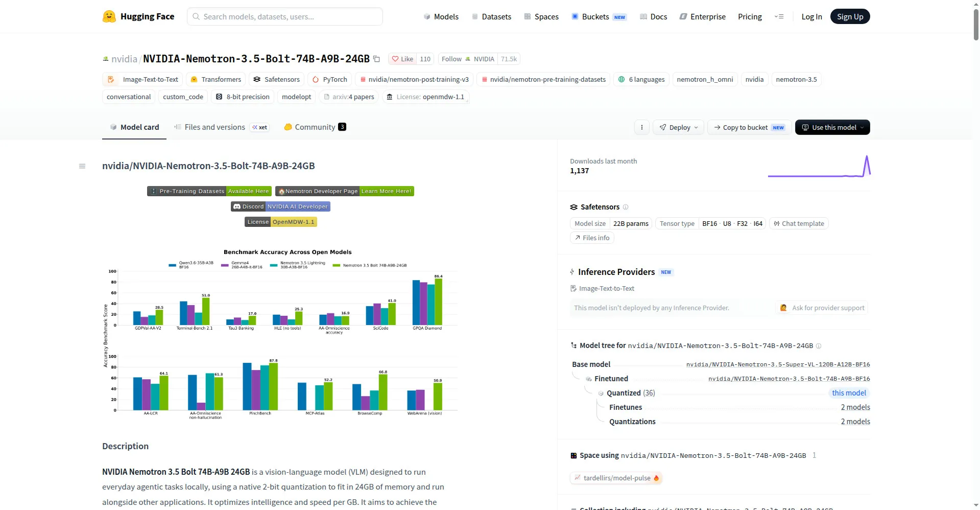Open Spaces in the top nav
Image resolution: width=980 pixels, height=510 pixels.
[541, 16]
